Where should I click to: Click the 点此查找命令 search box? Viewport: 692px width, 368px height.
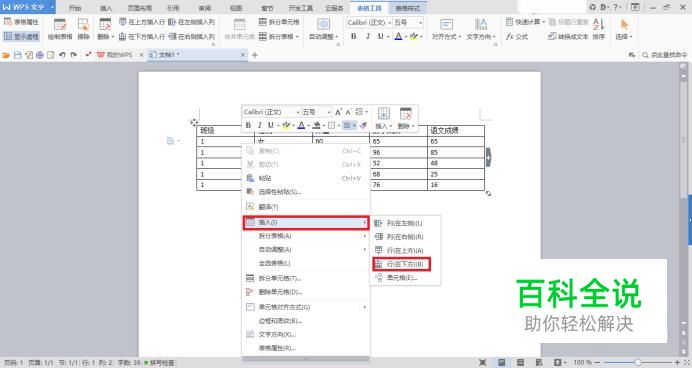664,55
